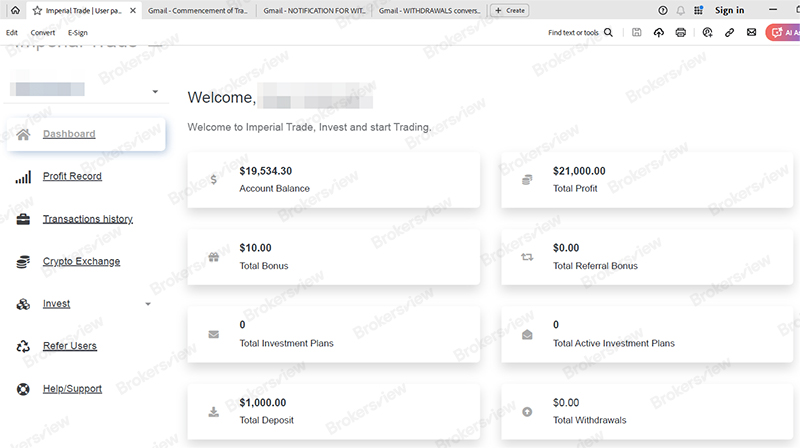
Task: Click the Total Deposit download icon
Action: pyautogui.click(x=213, y=412)
